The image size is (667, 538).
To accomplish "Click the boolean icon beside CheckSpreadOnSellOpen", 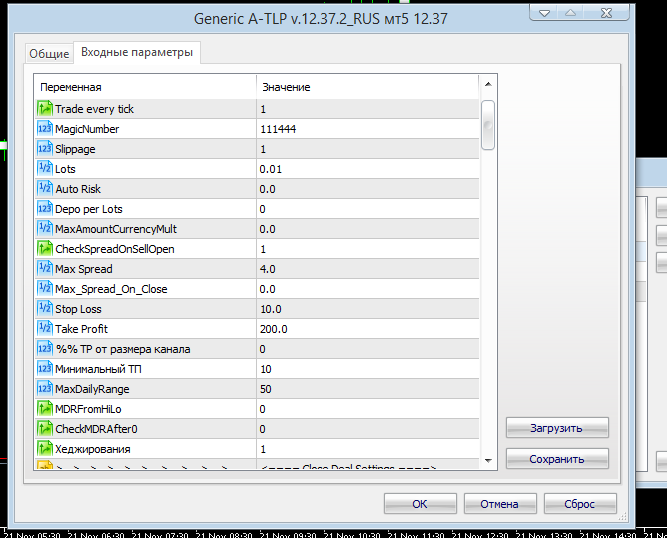I will 45,249.
